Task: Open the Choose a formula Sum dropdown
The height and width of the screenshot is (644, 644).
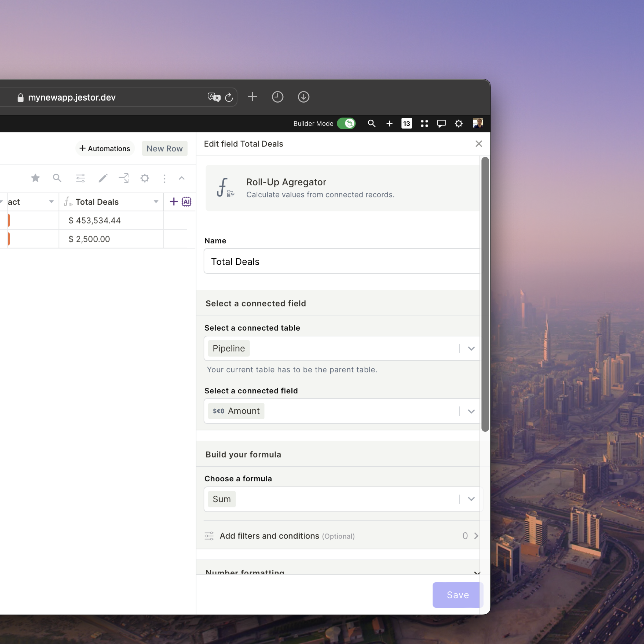Action: pyautogui.click(x=471, y=499)
